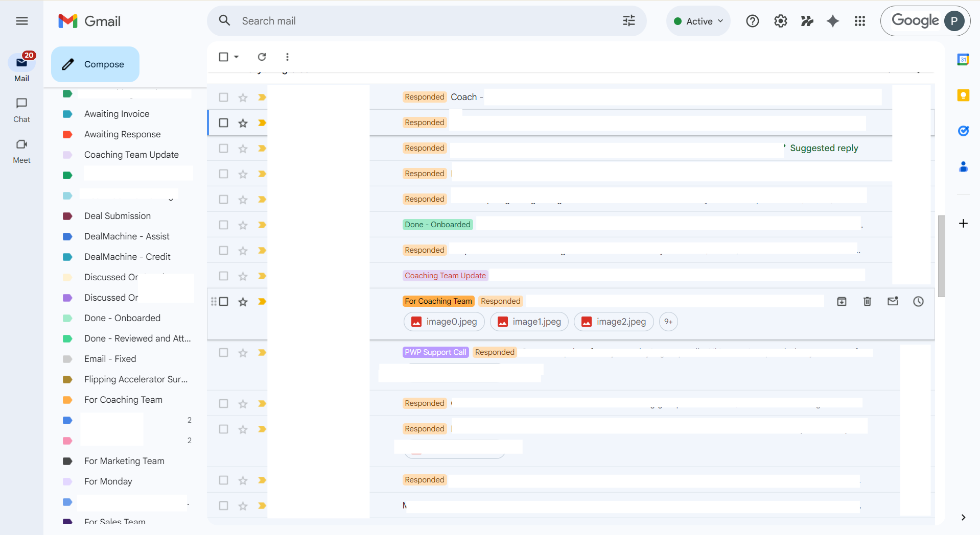The width and height of the screenshot is (980, 535).
Task: Select the Coaching Team Update email checkbox
Action: [223, 276]
